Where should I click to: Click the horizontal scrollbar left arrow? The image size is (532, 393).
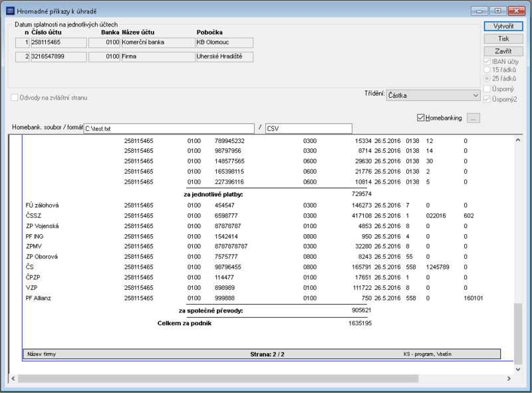pyautogui.click(x=13, y=378)
